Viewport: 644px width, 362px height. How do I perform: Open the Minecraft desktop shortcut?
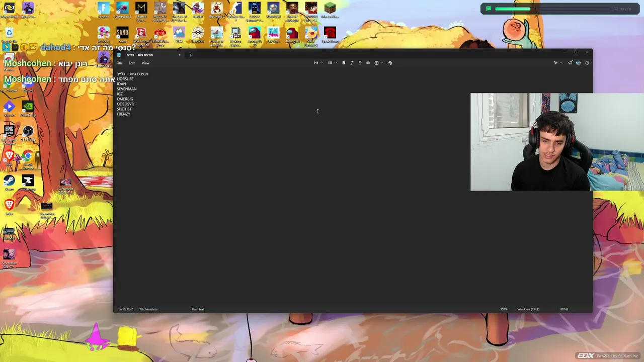[330, 10]
